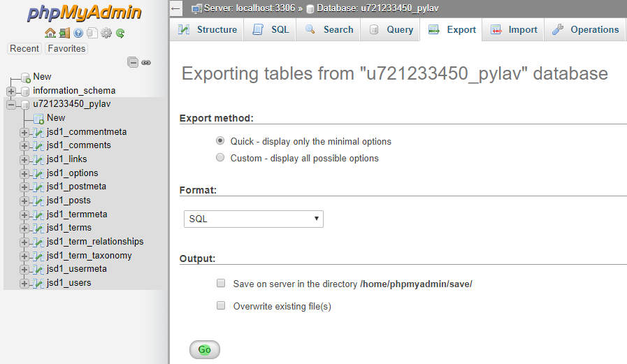
Task: Check the Overwrite existing file(s) box
Action: point(221,305)
